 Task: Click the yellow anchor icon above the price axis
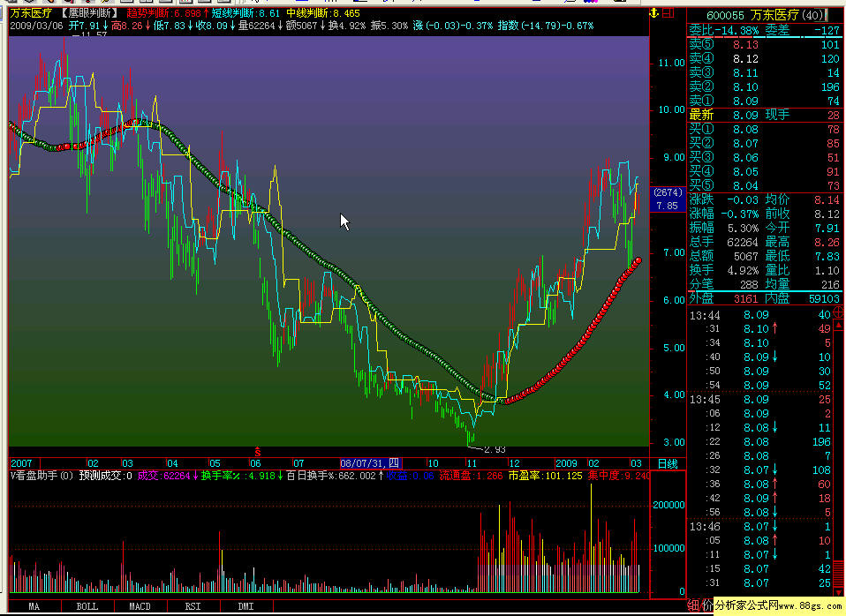[654, 13]
